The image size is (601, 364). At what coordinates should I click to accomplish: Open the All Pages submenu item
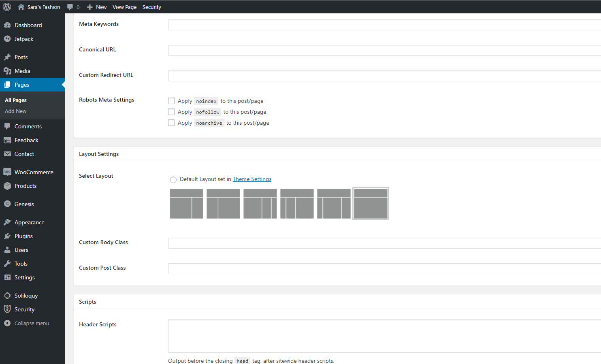point(16,100)
